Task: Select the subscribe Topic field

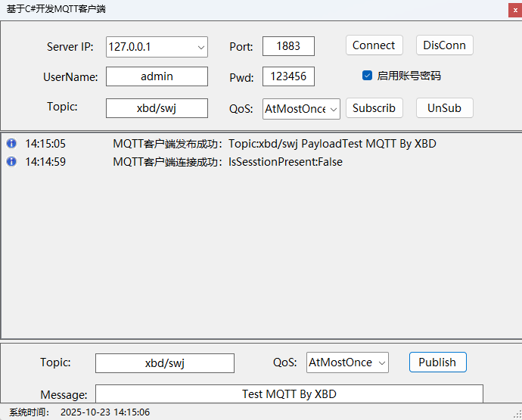Action: coord(157,108)
